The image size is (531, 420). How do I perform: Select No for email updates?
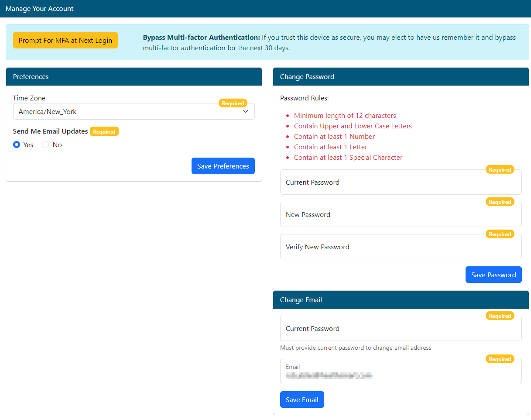(x=45, y=145)
